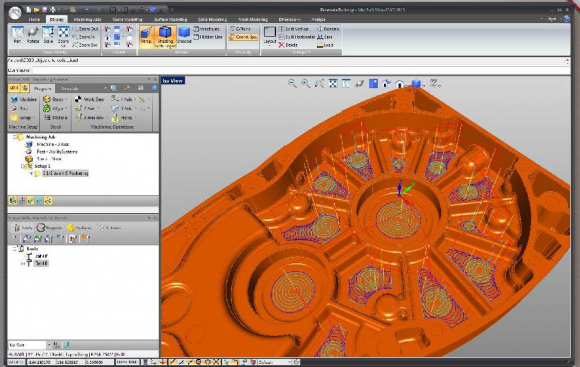The width and height of the screenshot is (580, 367).
Task: Click the Wireframe display button
Action: tap(207, 28)
